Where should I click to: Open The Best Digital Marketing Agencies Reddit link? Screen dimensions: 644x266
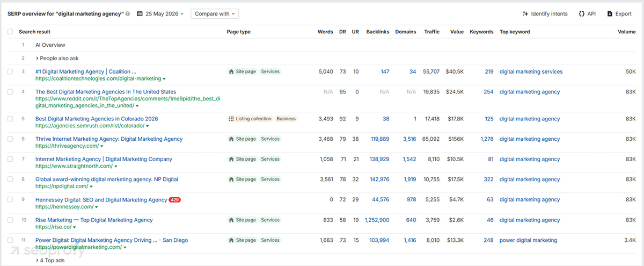coord(106,92)
